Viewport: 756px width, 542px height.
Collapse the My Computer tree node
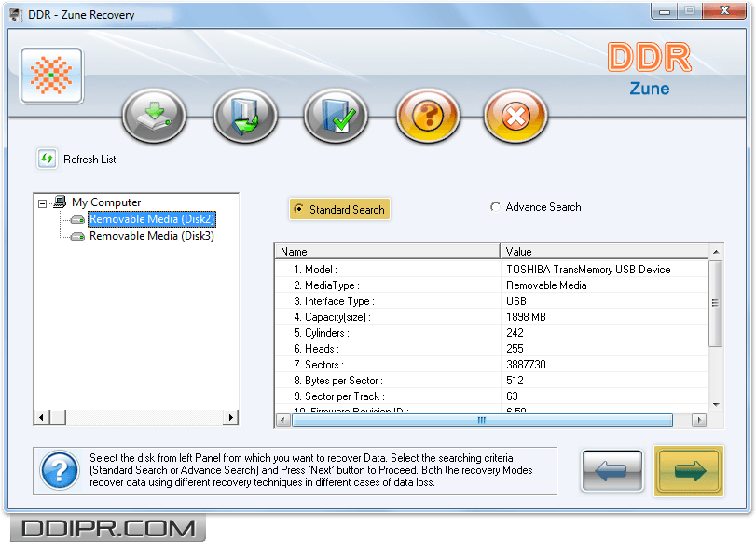(x=43, y=203)
